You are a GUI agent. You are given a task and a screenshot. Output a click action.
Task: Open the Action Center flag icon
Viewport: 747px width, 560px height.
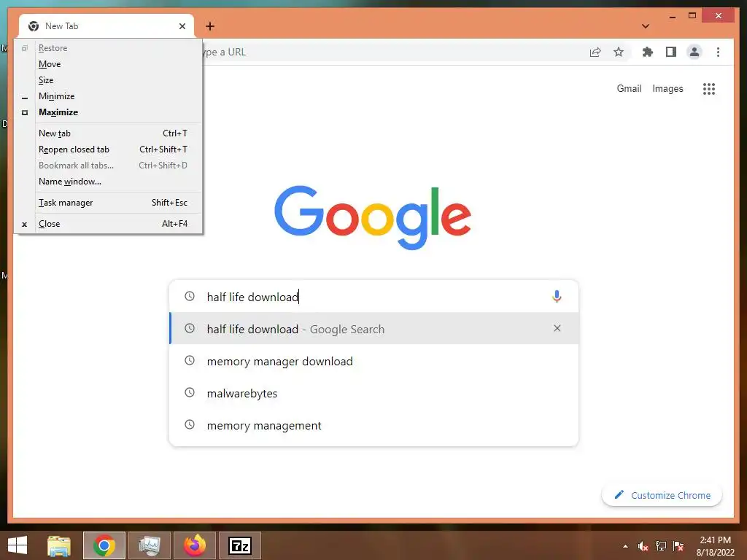(678, 546)
